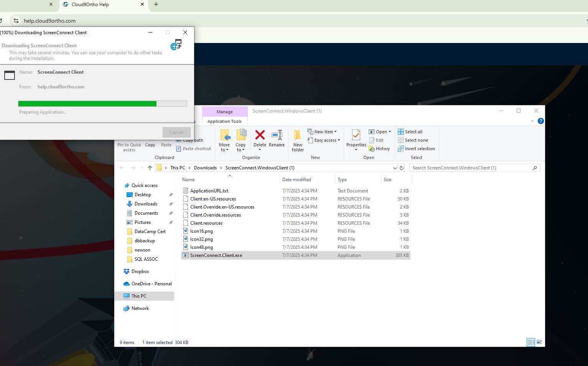Select Desktop in Quick access
588x366 pixels.
point(143,195)
